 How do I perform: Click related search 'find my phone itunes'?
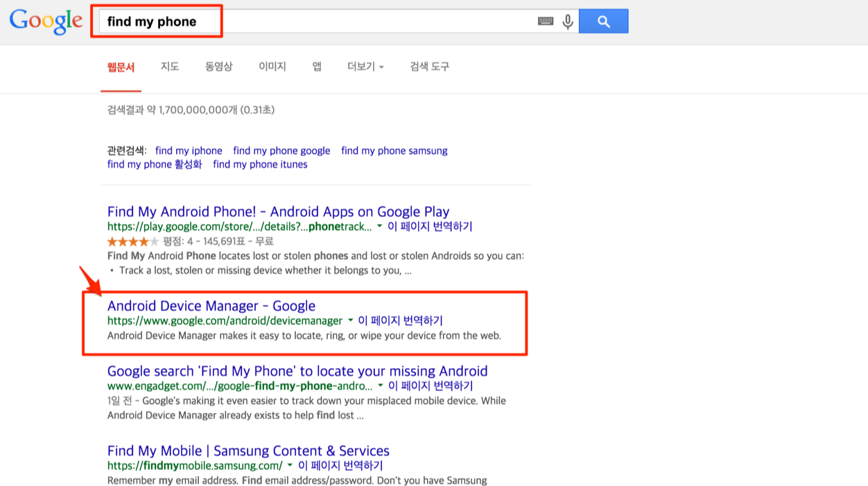point(260,164)
